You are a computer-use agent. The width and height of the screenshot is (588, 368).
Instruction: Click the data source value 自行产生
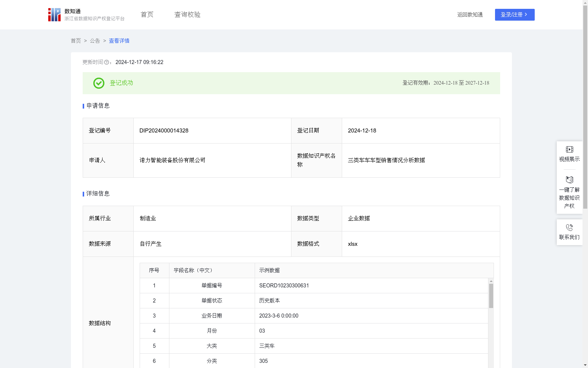tap(151, 244)
